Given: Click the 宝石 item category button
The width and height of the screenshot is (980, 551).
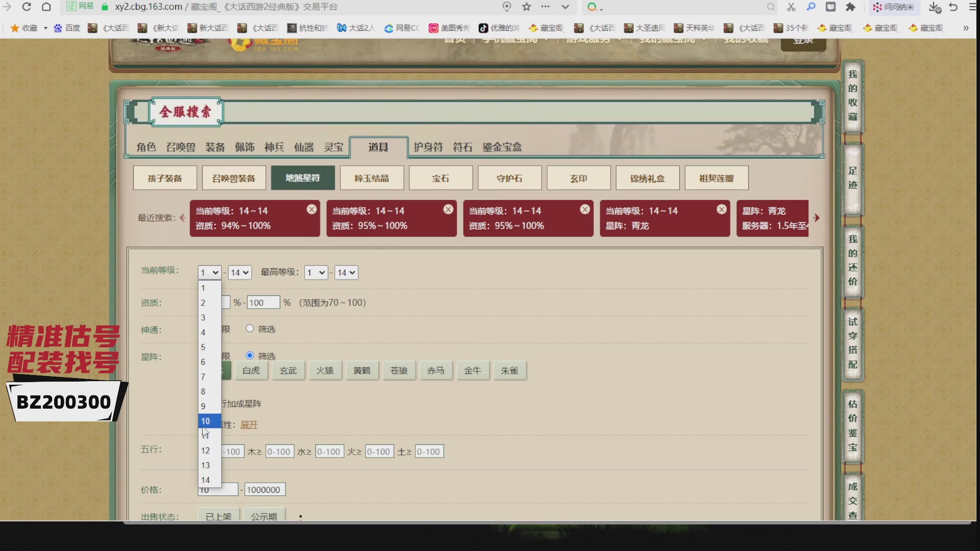Looking at the screenshot, I should tap(440, 178).
